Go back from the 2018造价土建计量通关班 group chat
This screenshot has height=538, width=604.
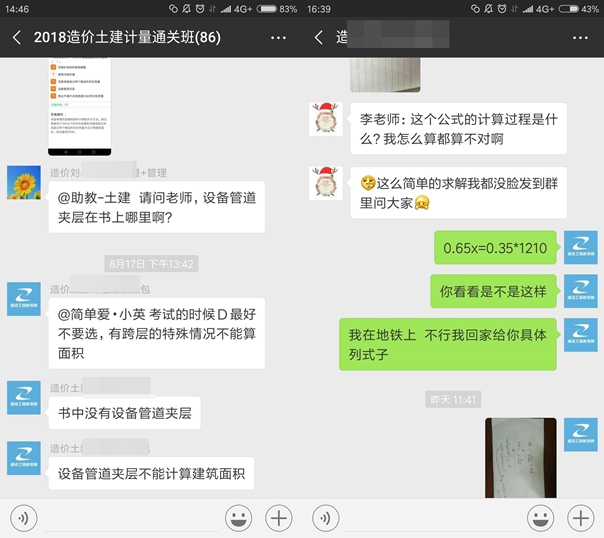(x=17, y=38)
